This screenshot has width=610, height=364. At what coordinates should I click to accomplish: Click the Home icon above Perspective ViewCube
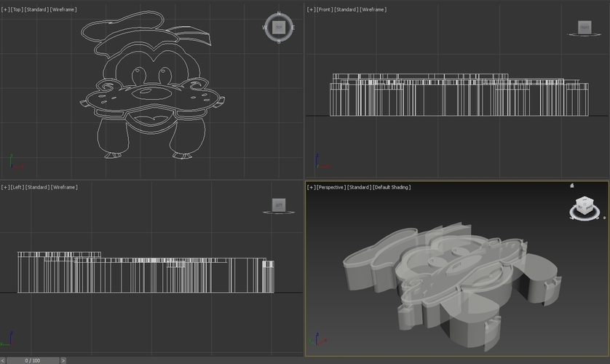click(572, 186)
